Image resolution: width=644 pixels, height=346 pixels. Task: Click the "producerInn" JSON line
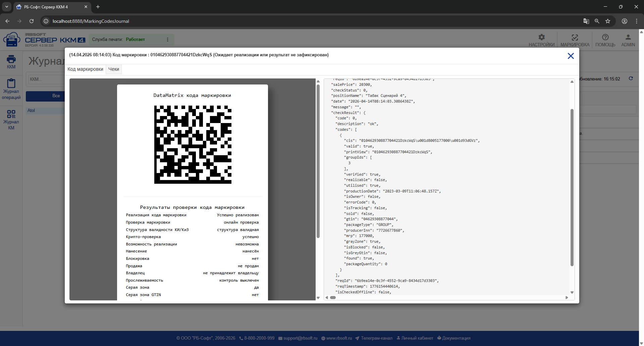pos(374,230)
